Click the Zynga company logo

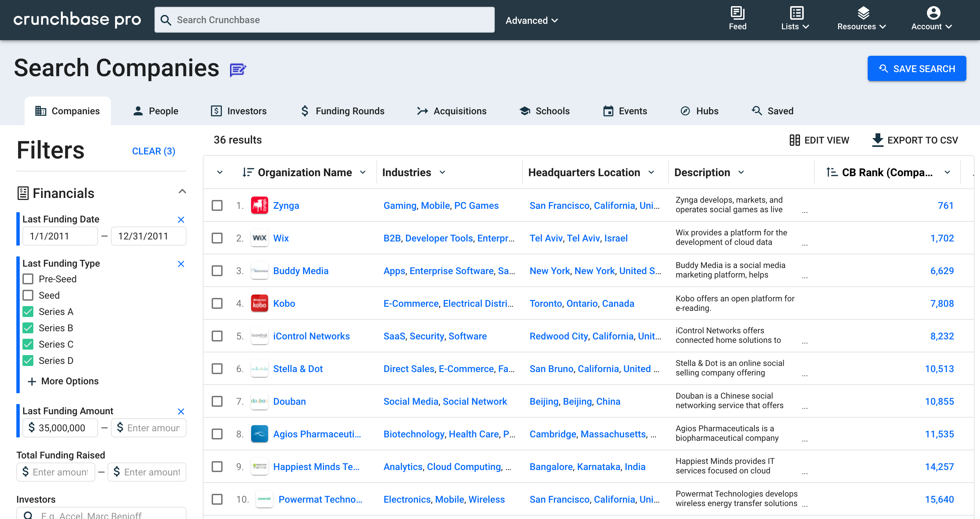coord(259,205)
